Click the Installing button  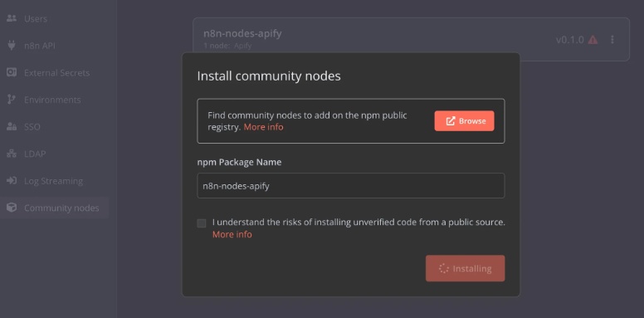click(465, 268)
